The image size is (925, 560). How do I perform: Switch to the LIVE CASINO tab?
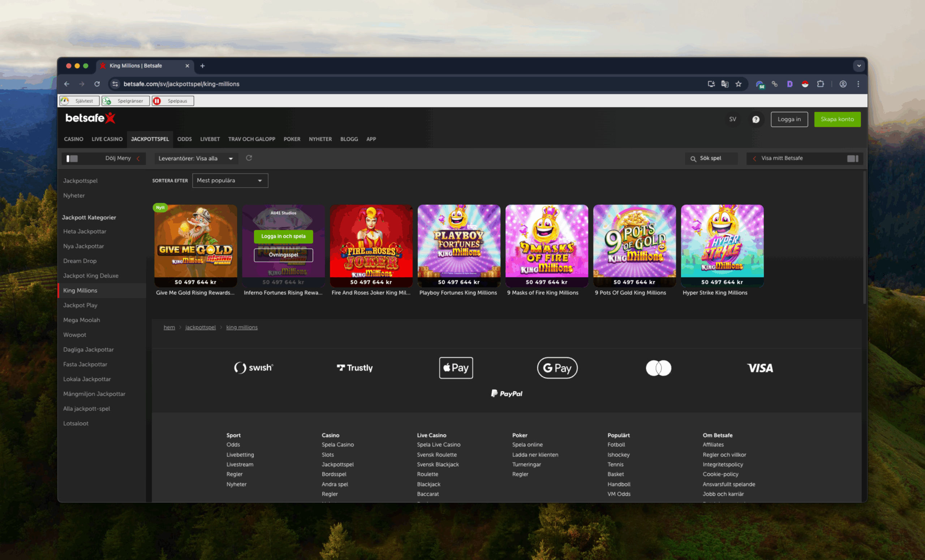(x=107, y=139)
